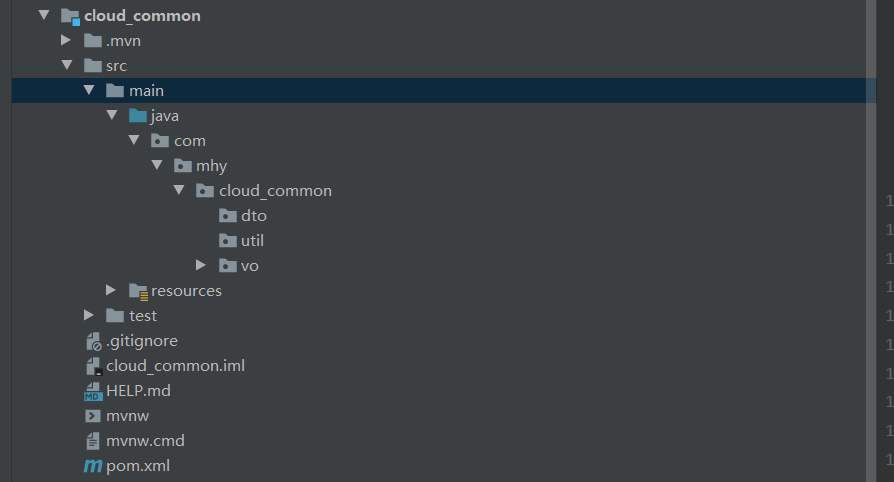Click the cloud_common.iml module file icon
The image size is (894, 482).
(x=94, y=366)
